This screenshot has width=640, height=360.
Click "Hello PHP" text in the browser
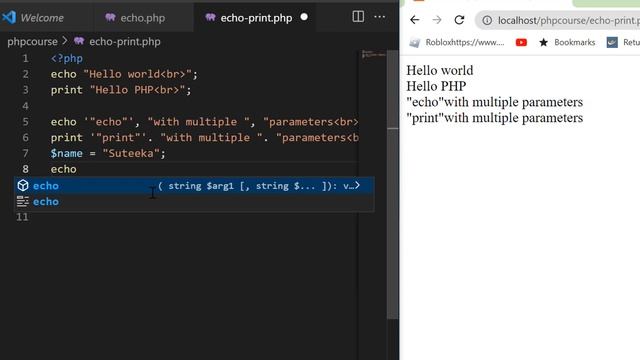pyautogui.click(x=436, y=86)
